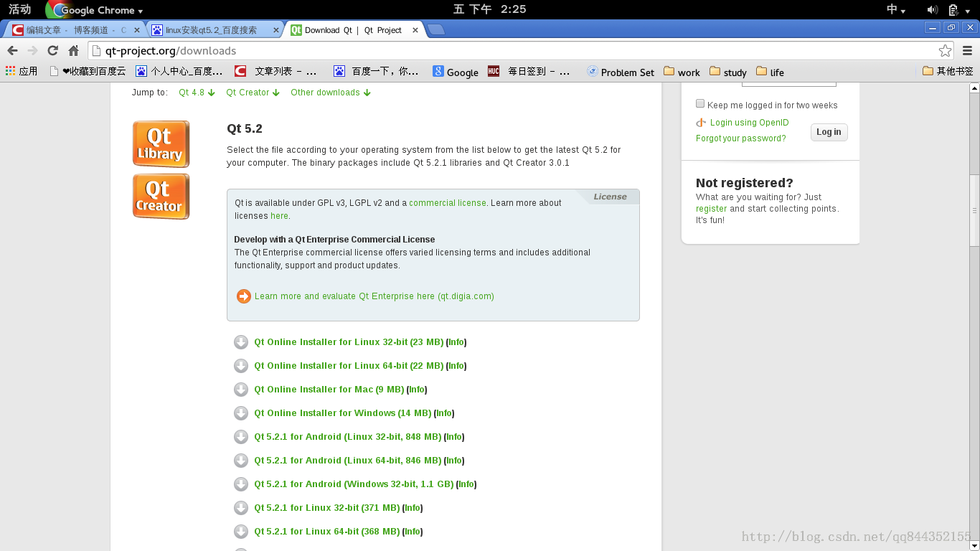Open the 百度一下 bookmark
The width and height of the screenshot is (980, 551).
click(x=376, y=71)
